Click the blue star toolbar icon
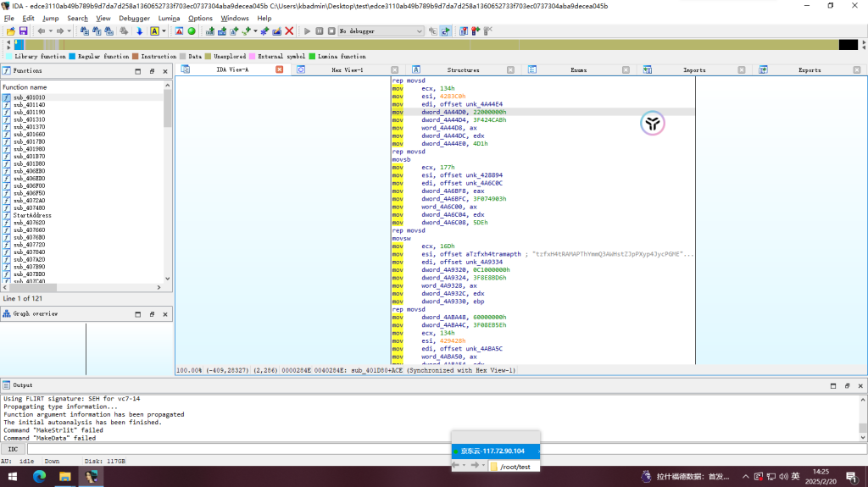The image size is (868, 487). (x=264, y=31)
